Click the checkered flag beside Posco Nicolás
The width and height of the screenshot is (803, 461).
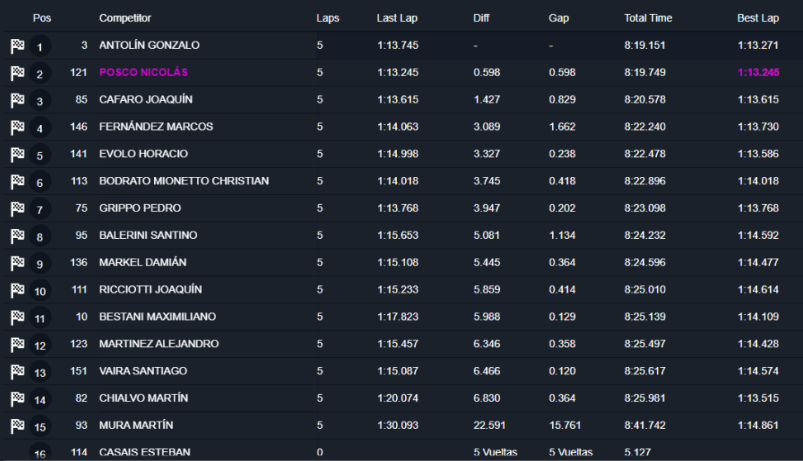pos(17,73)
